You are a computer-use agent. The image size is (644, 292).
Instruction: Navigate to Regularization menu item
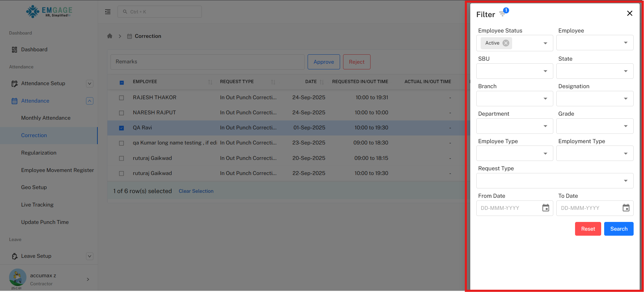[39, 153]
